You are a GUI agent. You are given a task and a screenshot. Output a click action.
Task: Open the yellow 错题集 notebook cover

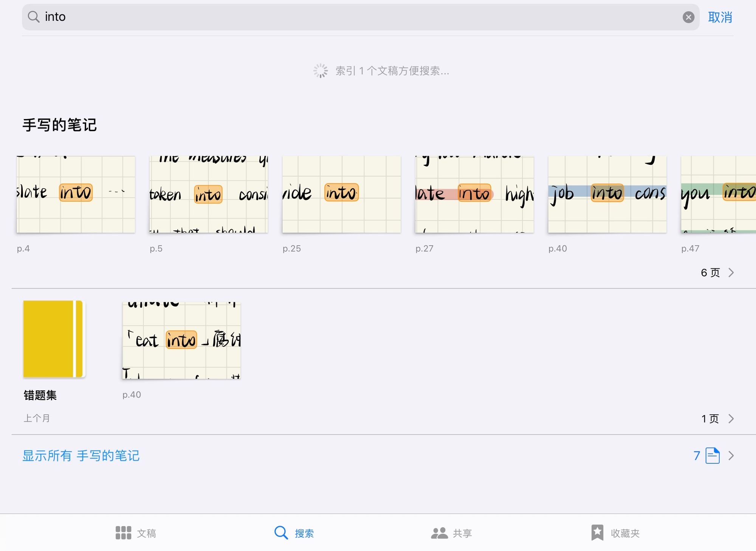coord(54,339)
